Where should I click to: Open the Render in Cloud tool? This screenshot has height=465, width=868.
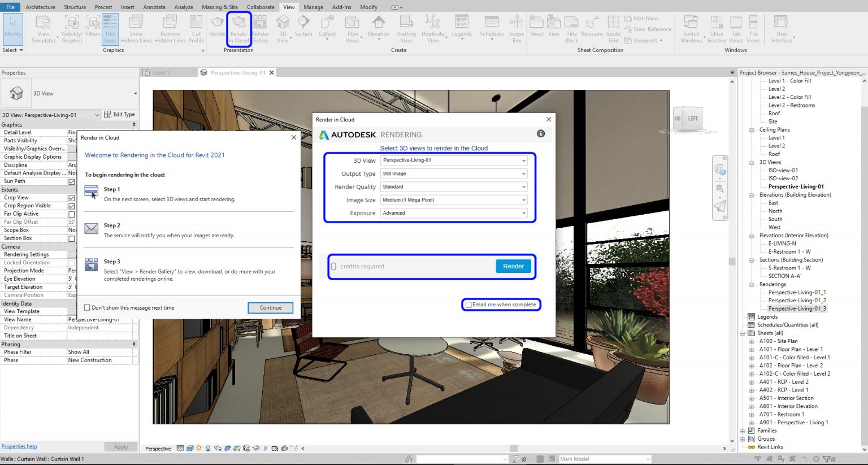(x=239, y=28)
